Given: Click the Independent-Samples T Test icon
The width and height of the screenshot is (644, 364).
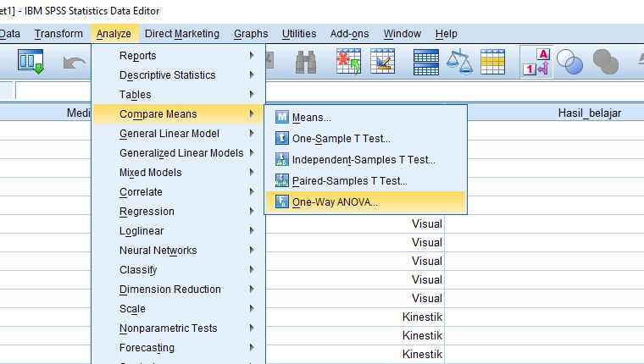Looking at the screenshot, I should (281, 159).
